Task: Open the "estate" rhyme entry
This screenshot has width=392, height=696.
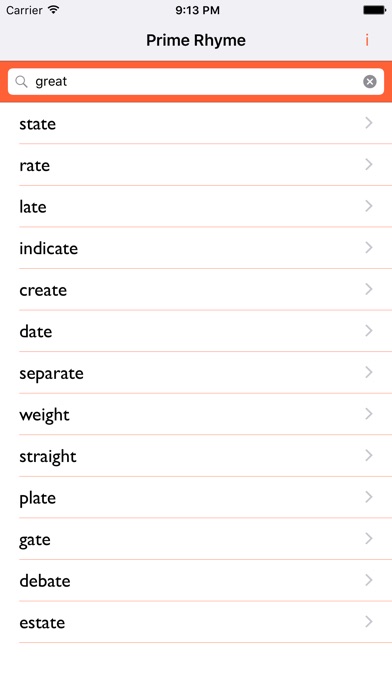Action: [x=196, y=622]
